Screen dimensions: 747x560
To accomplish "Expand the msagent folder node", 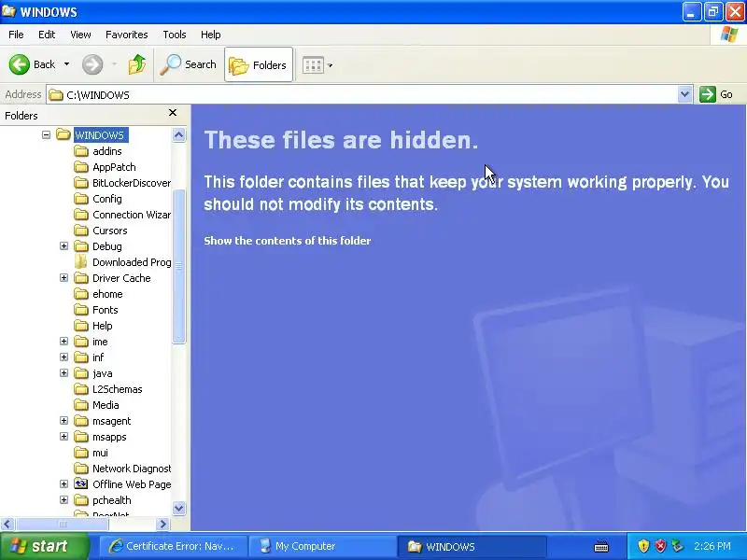I will (x=63, y=421).
